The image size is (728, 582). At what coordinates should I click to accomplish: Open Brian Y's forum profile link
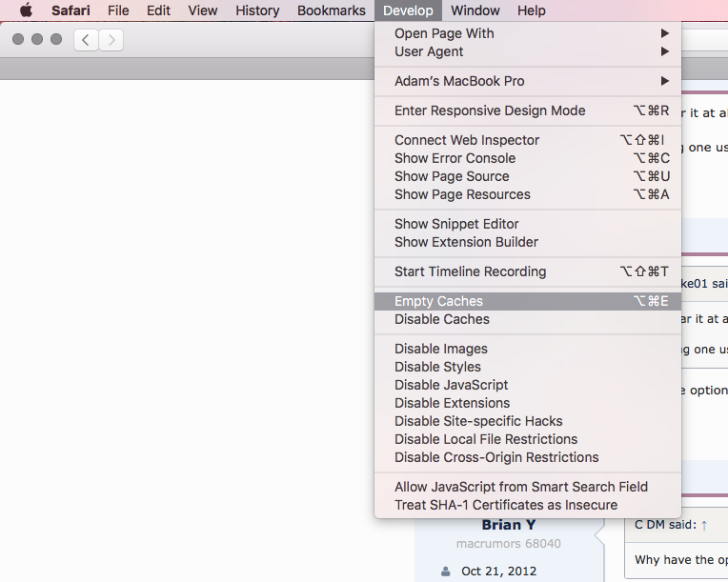[509, 525]
